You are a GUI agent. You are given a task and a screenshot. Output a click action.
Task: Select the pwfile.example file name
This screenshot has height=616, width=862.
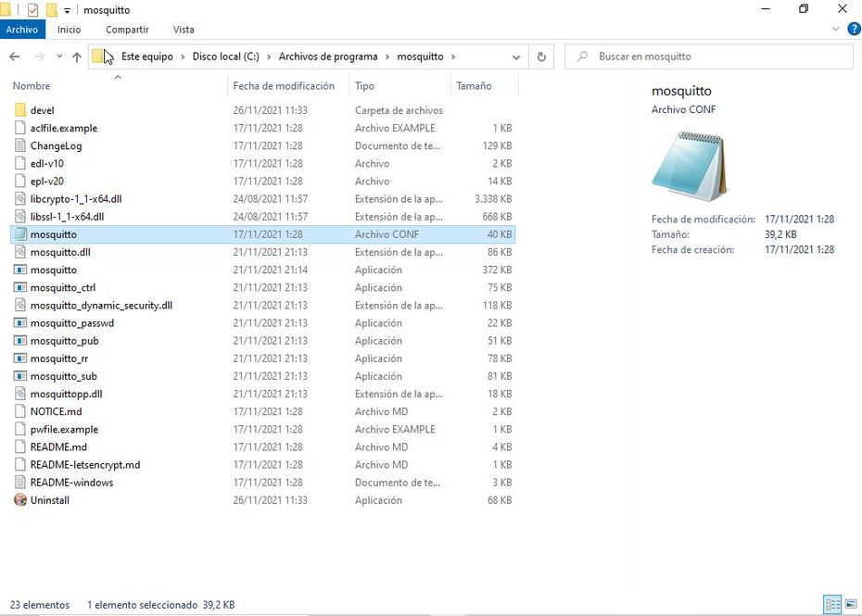64,429
